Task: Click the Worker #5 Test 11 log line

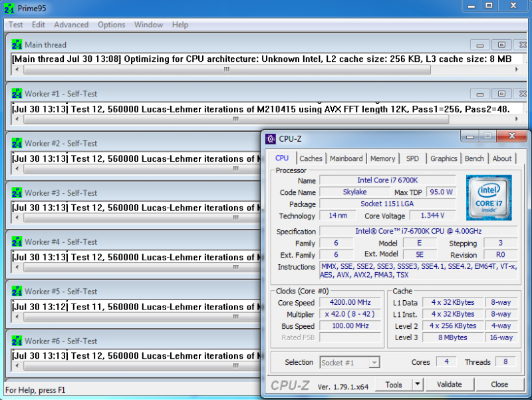Action: tap(136, 307)
